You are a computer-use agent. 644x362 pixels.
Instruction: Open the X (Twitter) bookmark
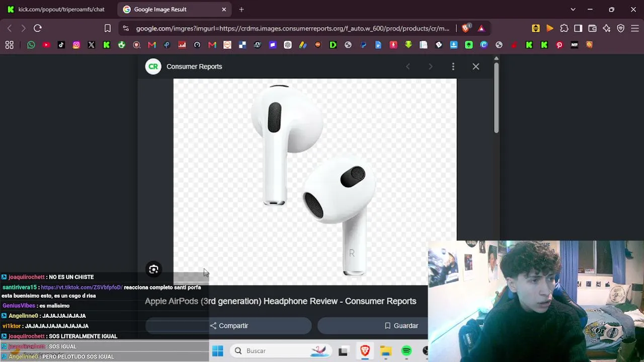[x=92, y=45]
